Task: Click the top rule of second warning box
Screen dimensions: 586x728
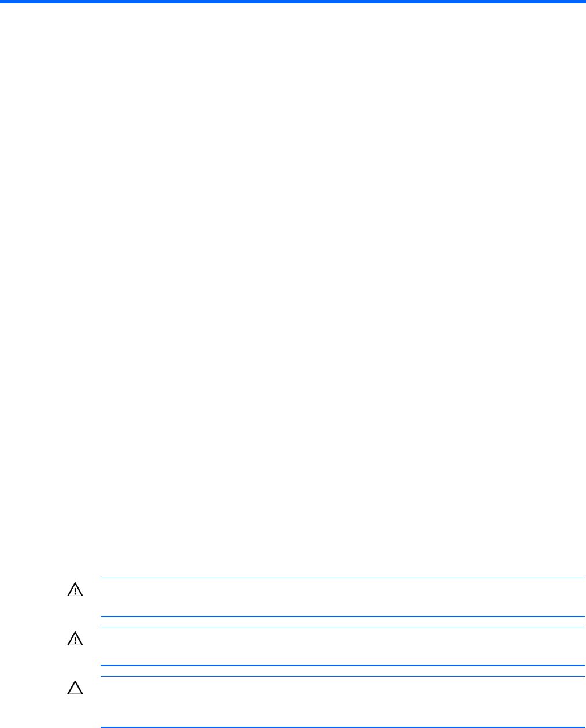Action: (343, 627)
